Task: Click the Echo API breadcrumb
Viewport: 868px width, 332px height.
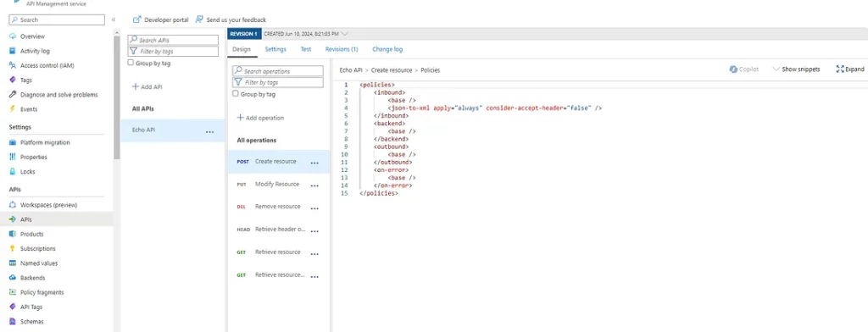Action: pyautogui.click(x=350, y=70)
